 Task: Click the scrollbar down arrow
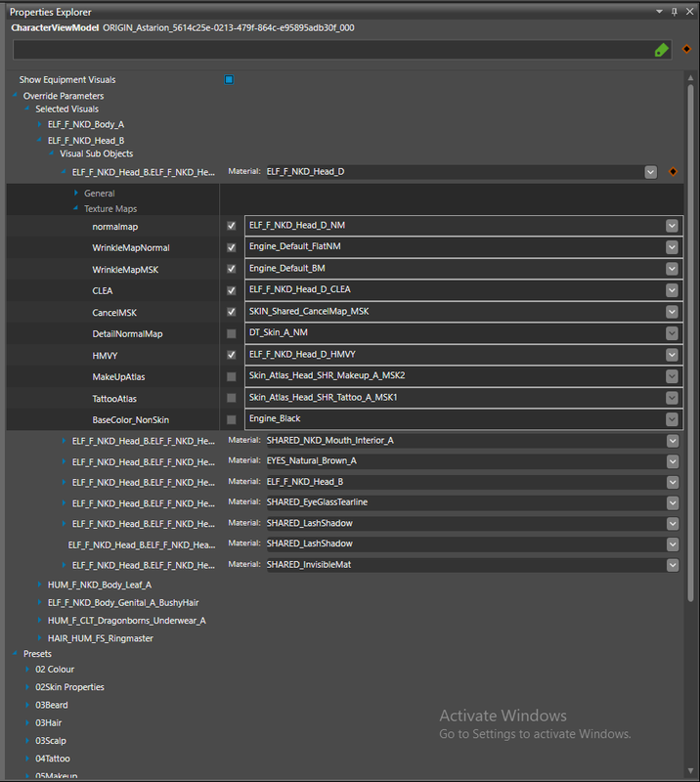[690, 771]
